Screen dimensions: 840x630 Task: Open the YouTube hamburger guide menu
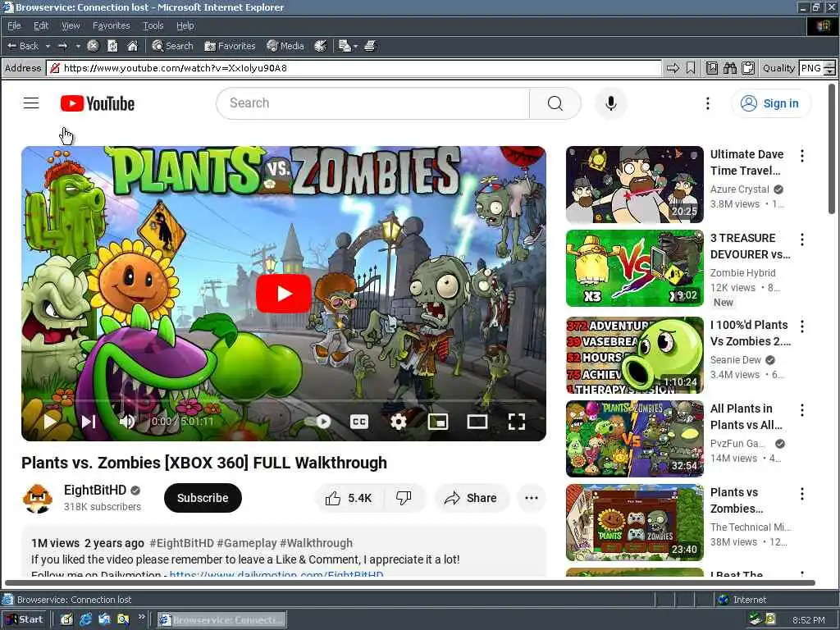tap(31, 103)
